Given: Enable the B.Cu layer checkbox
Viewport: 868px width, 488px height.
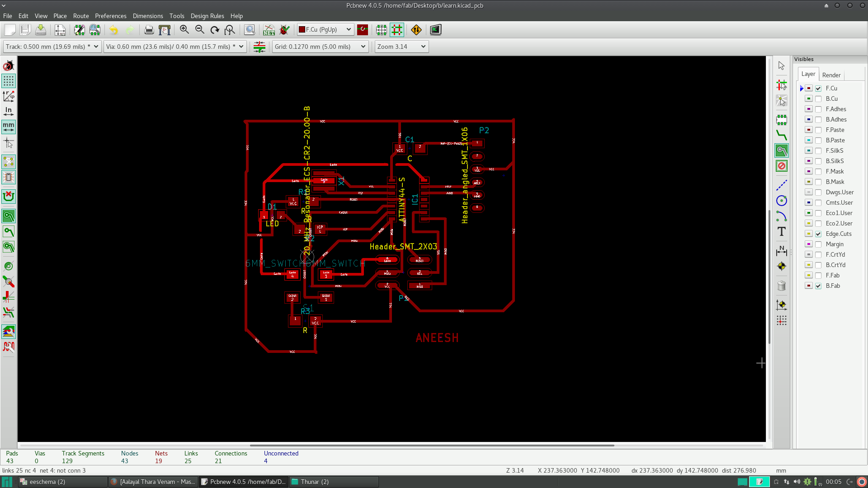Looking at the screenshot, I should coord(818,99).
